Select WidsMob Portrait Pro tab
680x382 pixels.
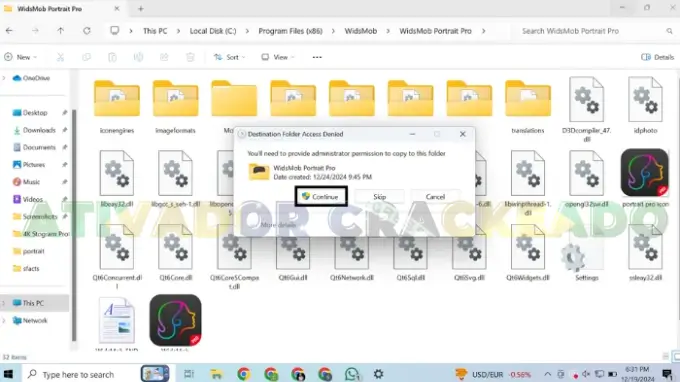62,9
